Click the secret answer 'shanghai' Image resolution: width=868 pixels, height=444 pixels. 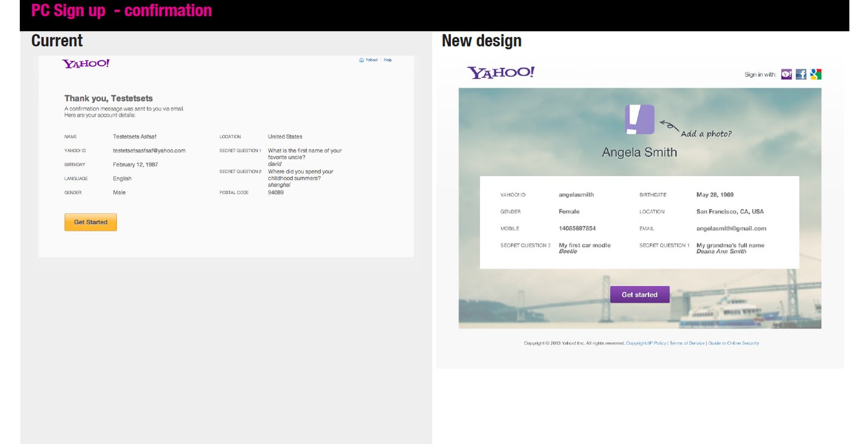coord(279,185)
